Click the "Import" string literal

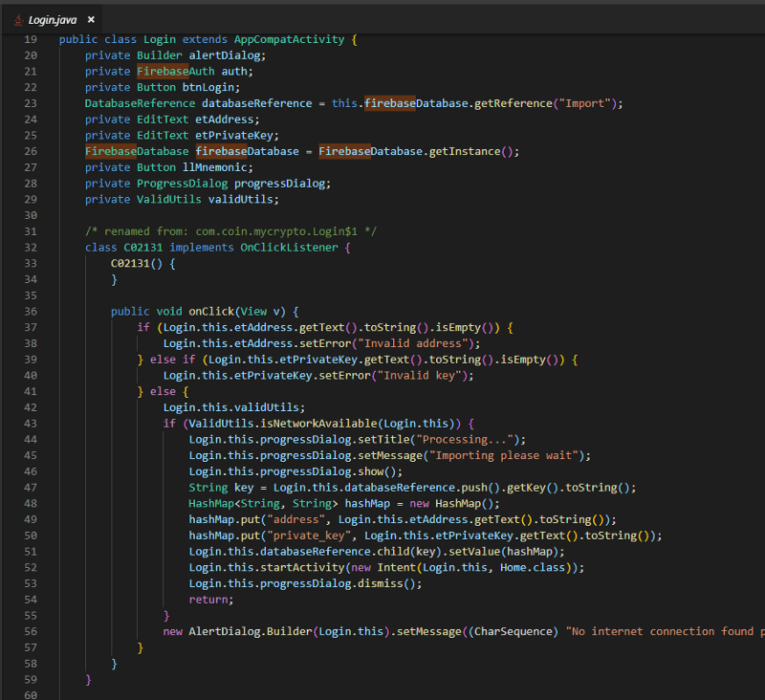585,103
